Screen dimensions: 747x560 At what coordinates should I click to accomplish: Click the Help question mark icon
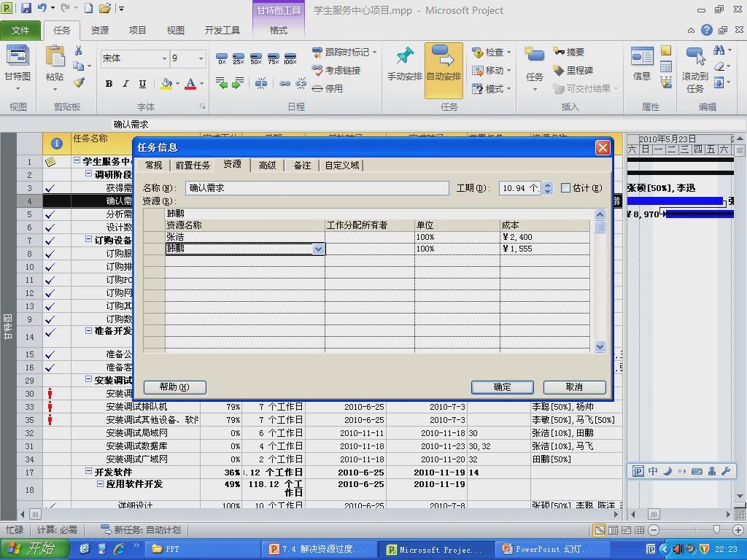tap(706, 30)
